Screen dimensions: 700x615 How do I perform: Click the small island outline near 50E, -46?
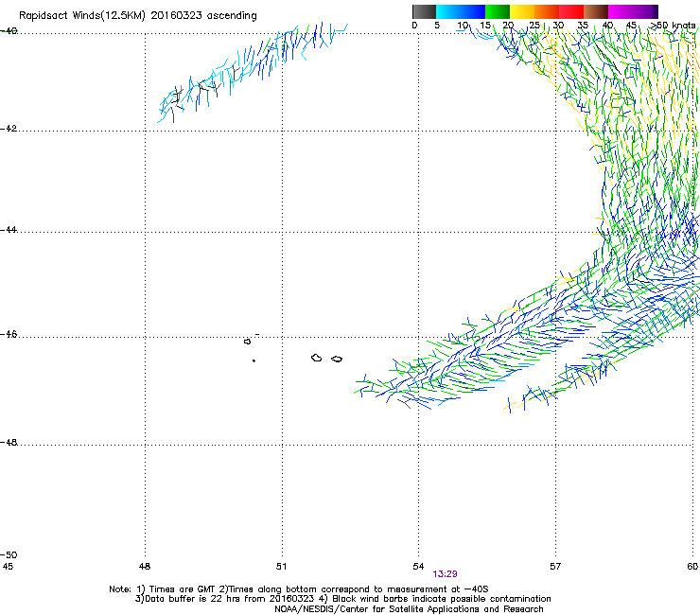click(x=247, y=342)
